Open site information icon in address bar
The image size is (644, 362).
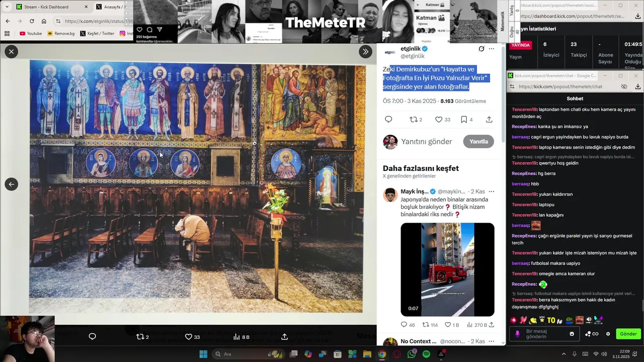click(x=58, y=21)
